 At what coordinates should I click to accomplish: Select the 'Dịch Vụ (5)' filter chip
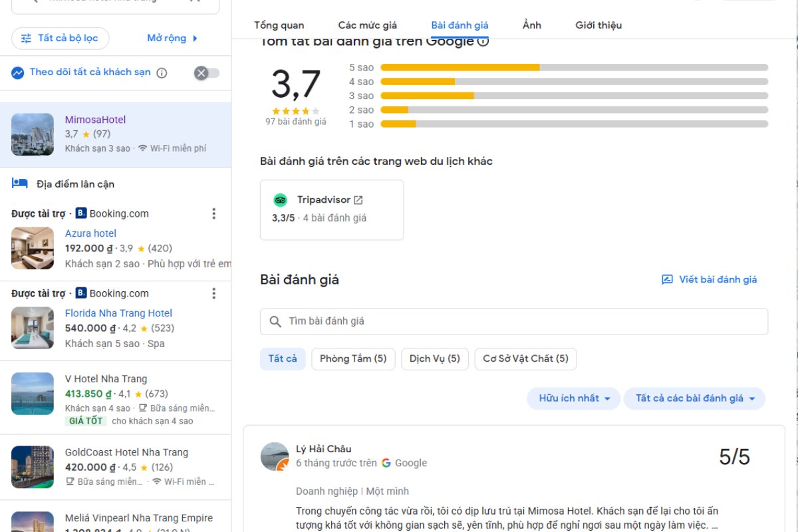[434, 358]
